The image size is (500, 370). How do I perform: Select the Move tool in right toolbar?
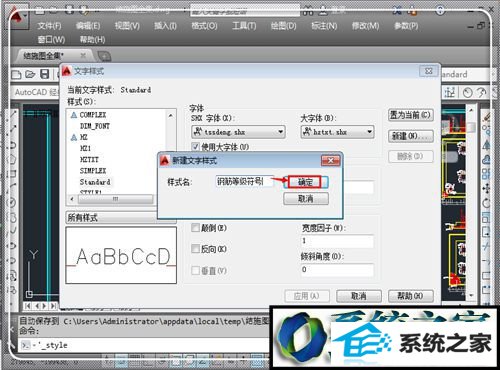coord(486,189)
